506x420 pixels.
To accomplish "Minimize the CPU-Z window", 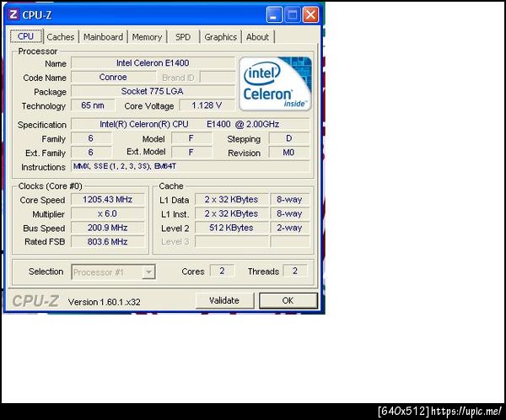I will [273, 15].
